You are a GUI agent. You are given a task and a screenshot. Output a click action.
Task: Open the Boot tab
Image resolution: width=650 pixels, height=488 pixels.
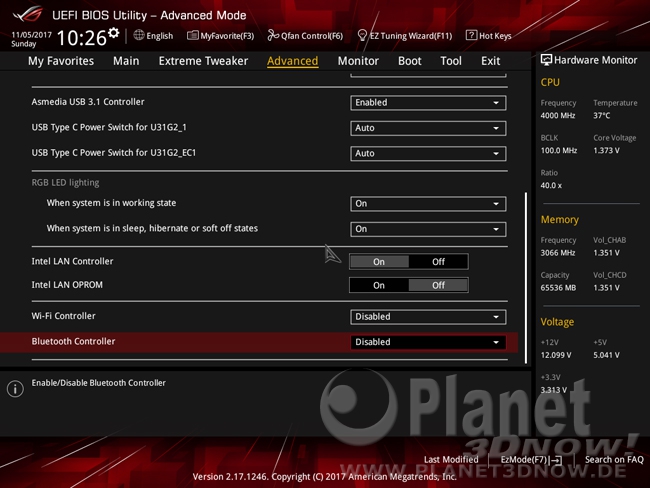(410, 61)
